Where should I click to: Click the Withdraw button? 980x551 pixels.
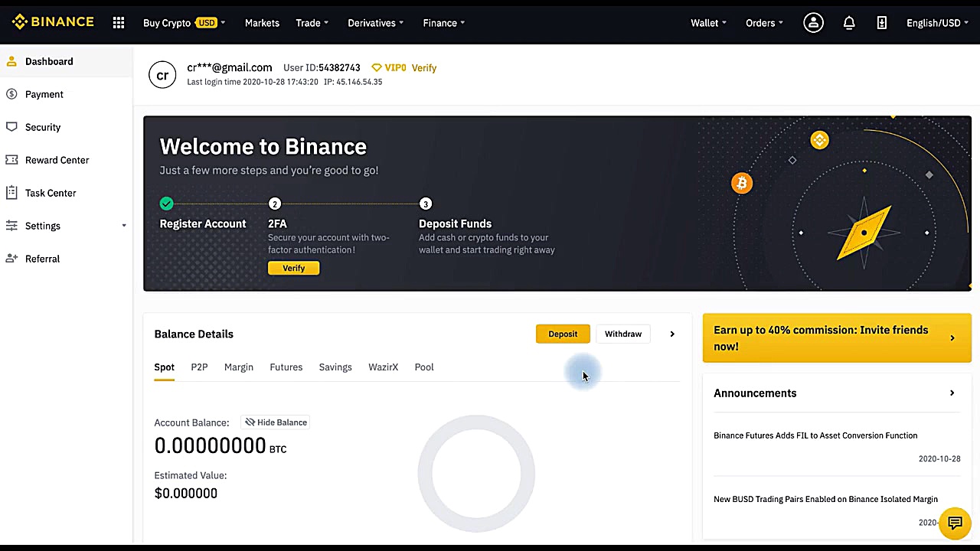(623, 334)
